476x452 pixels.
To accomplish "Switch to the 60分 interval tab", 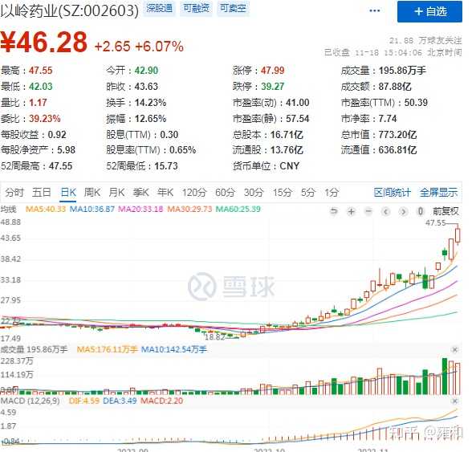I will point(225,193).
